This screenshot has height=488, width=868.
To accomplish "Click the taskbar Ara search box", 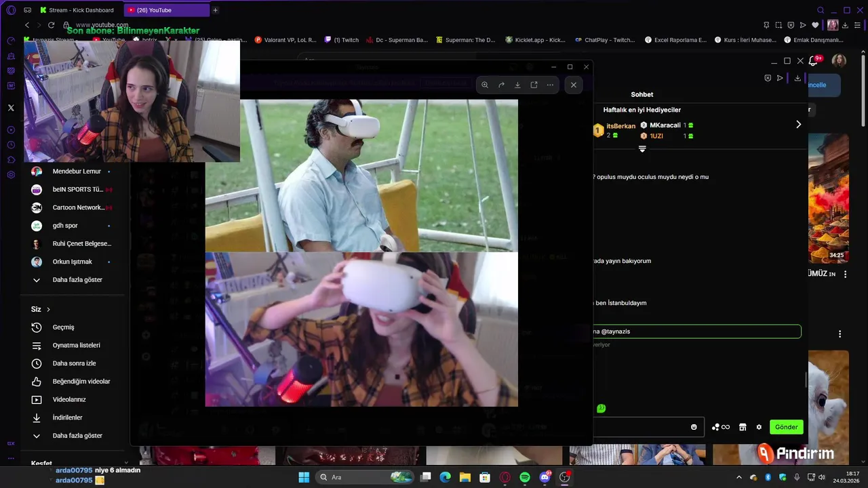I will coord(363,477).
